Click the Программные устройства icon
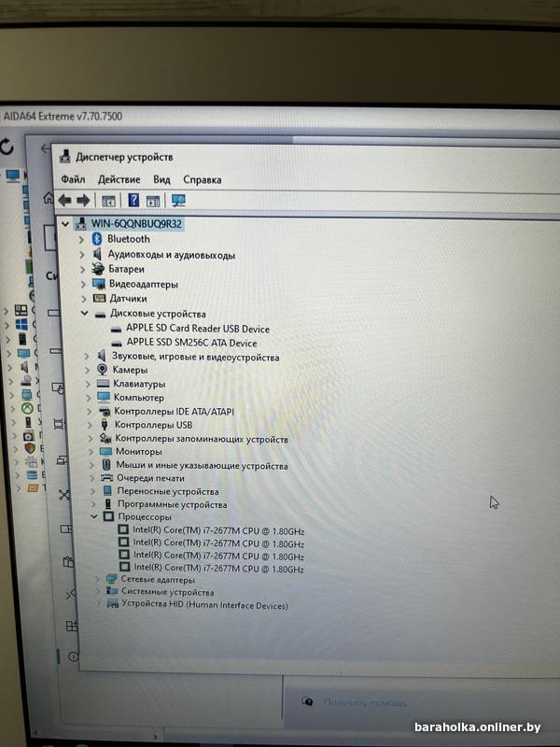The height and width of the screenshot is (747, 560). click(108, 504)
